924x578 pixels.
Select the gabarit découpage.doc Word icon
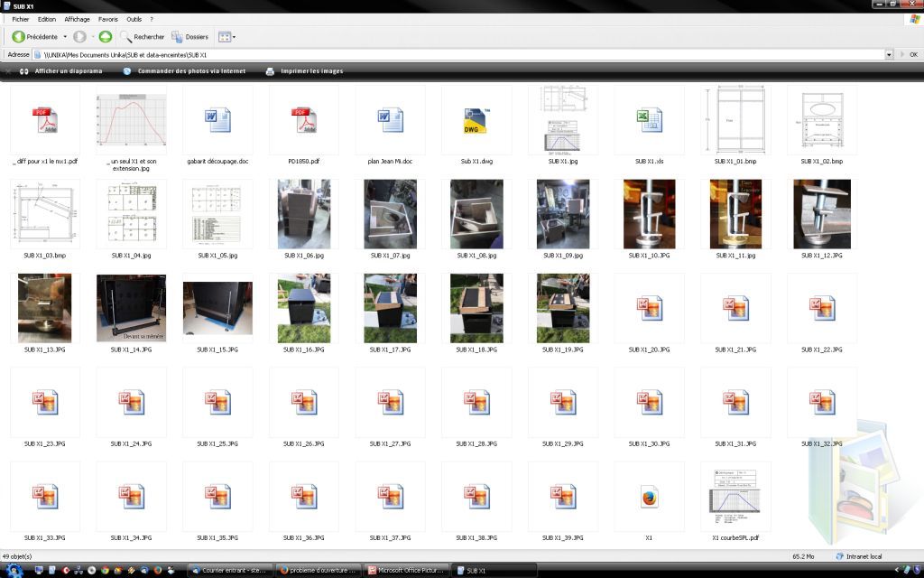coord(217,120)
